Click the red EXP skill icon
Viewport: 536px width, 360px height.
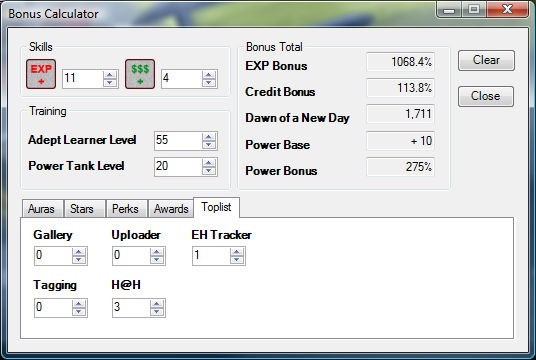tap(41, 74)
